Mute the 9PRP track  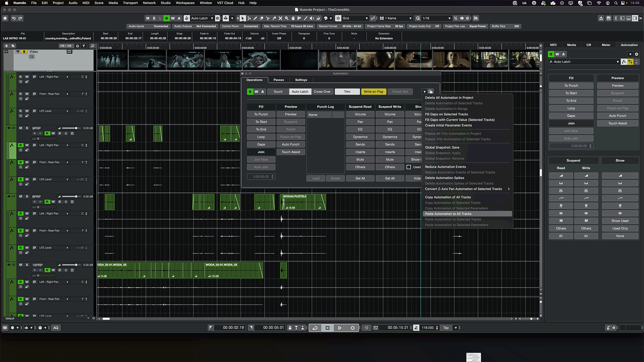[x=20, y=196]
